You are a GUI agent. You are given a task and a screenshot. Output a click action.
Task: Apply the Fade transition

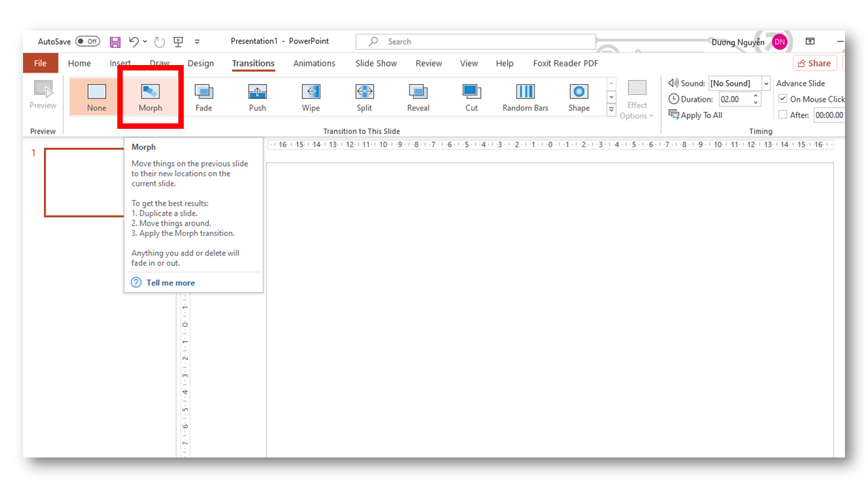[x=203, y=97]
